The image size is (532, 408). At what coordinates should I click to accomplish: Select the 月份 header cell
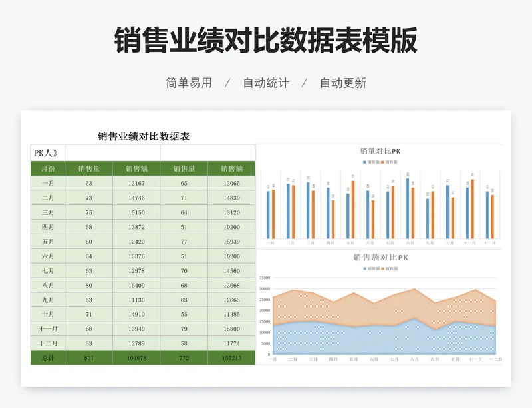point(48,168)
